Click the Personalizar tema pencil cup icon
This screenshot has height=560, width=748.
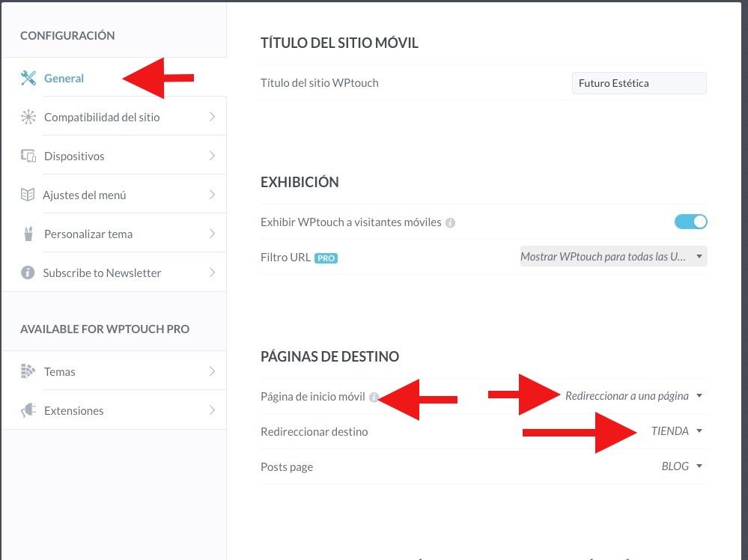[x=28, y=234]
